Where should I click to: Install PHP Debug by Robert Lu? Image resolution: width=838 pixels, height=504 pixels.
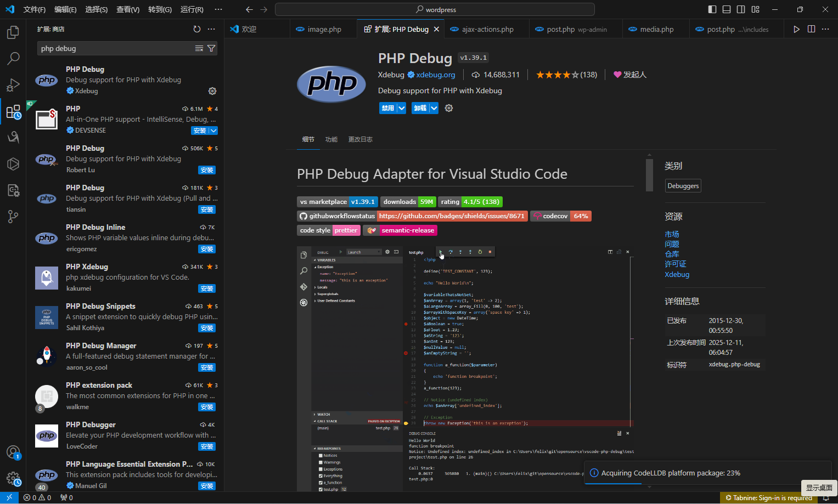(x=207, y=170)
